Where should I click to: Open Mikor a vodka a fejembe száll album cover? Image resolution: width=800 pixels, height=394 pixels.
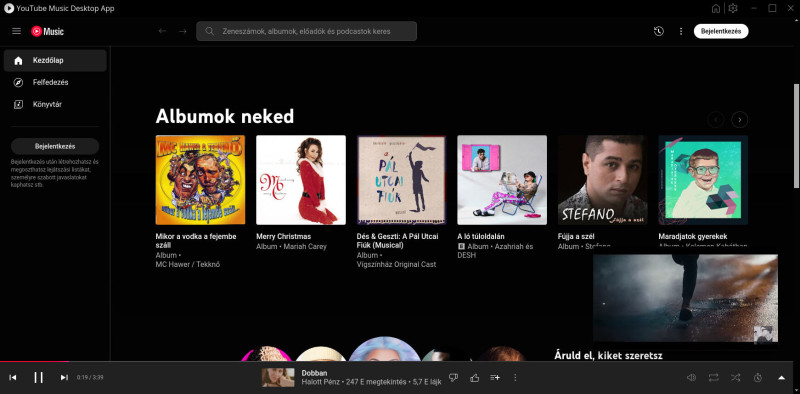(201, 180)
